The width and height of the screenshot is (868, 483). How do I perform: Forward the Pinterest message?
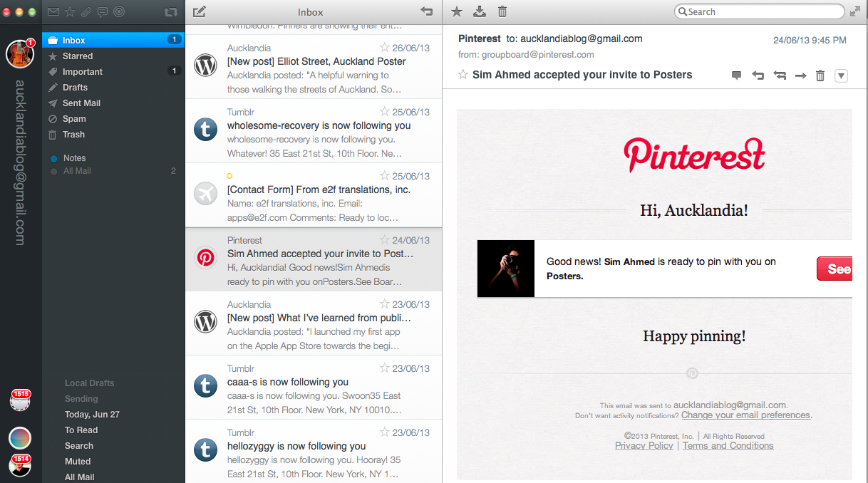tap(801, 76)
